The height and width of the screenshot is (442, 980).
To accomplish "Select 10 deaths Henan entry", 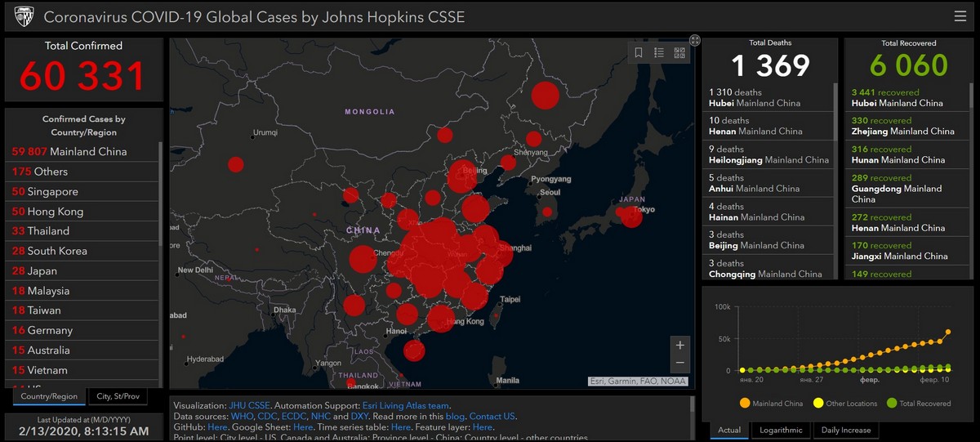I will (x=768, y=126).
